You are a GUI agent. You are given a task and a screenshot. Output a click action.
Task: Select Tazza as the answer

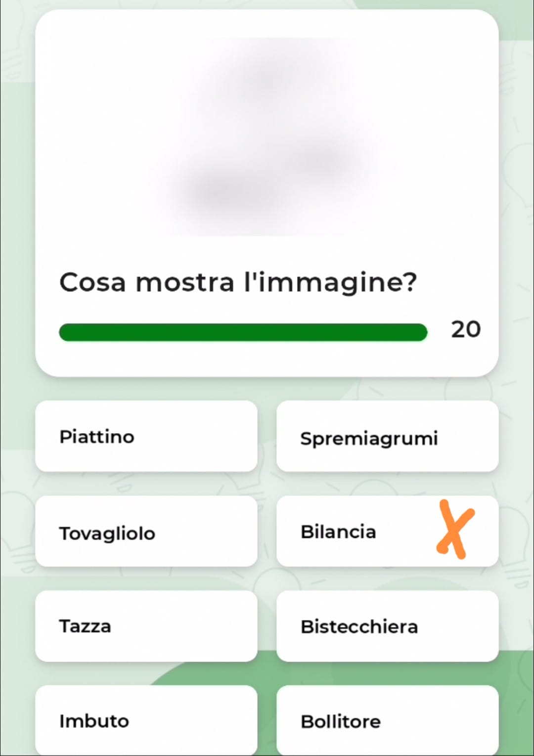tap(146, 626)
